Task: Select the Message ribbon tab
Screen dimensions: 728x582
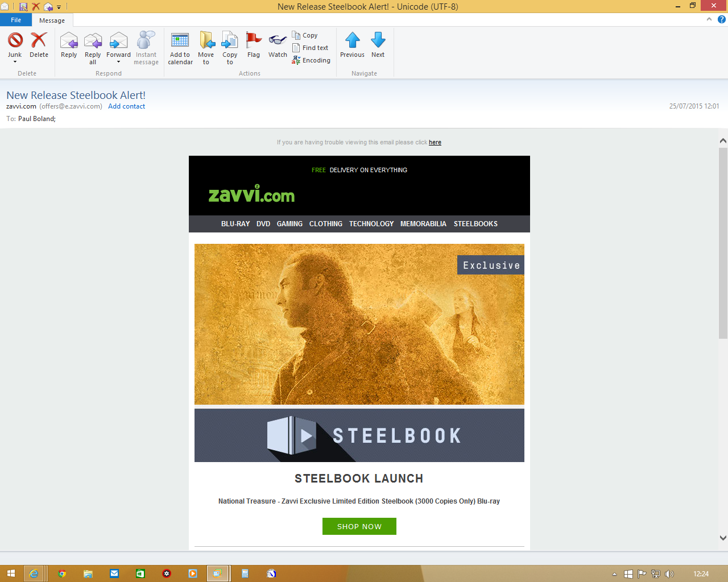Action: click(x=52, y=20)
